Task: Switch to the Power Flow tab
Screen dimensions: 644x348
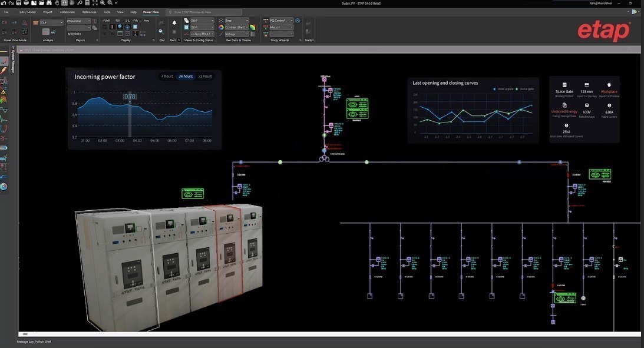Action: pos(151,12)
